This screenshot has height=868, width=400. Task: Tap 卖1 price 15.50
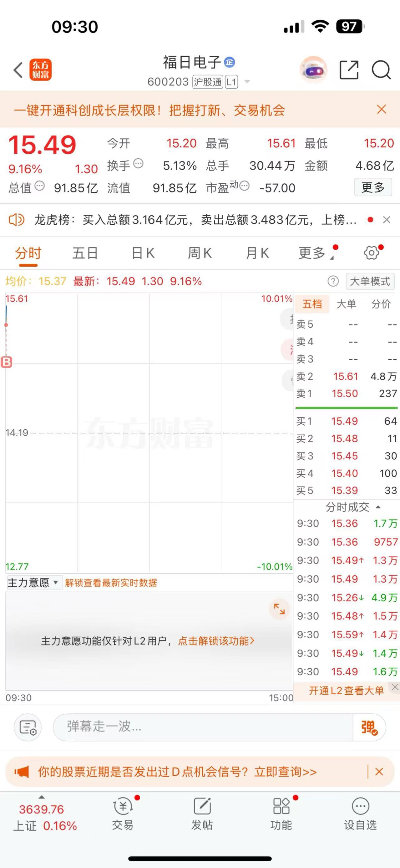[345, 394]
